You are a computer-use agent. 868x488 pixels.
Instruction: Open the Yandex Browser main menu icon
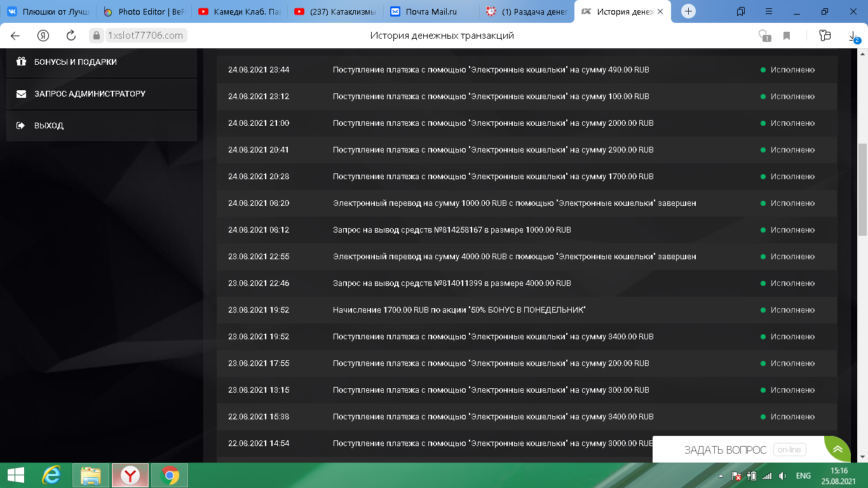pos(769,11)
